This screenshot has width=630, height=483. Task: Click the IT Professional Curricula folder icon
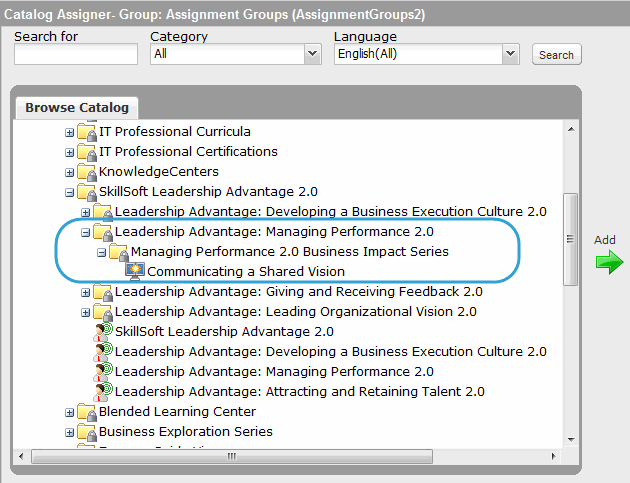pos(87,132)
